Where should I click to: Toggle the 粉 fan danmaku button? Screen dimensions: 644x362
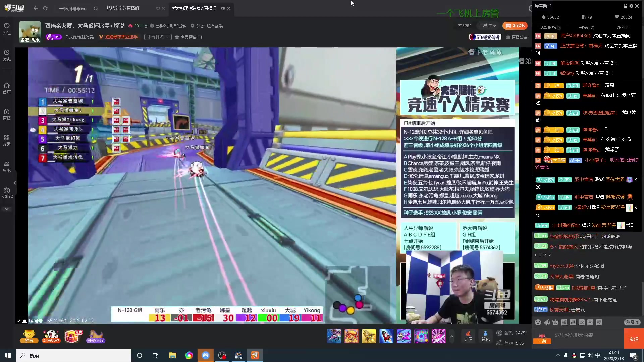click(564, 322)
